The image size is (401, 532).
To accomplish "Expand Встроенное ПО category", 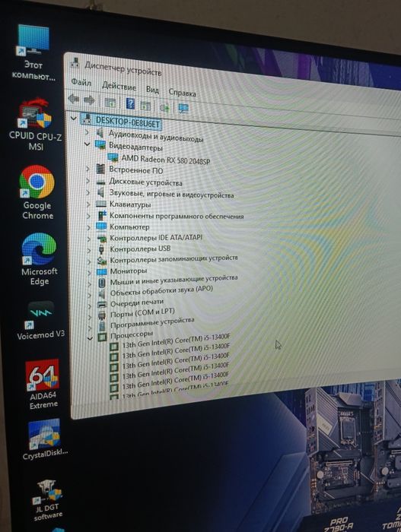I will 88,169.
